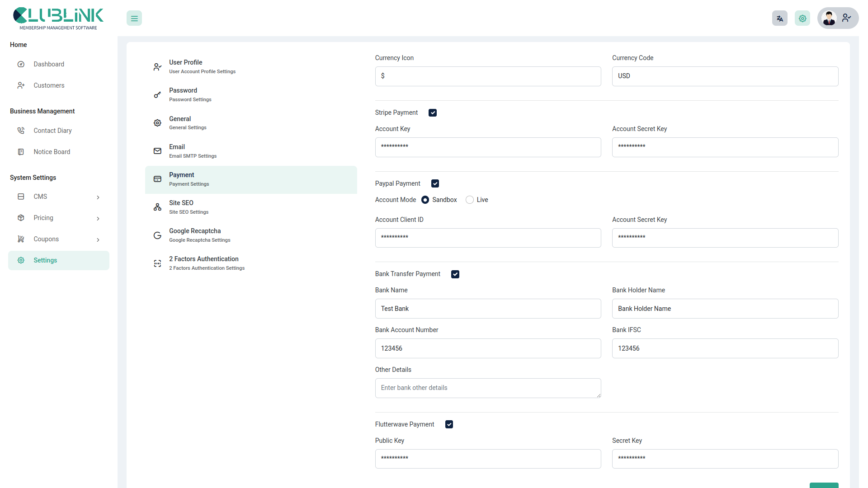Open the Dashboard from the sidebar
This screenshot has width=868, height=488.
(48, 64)
